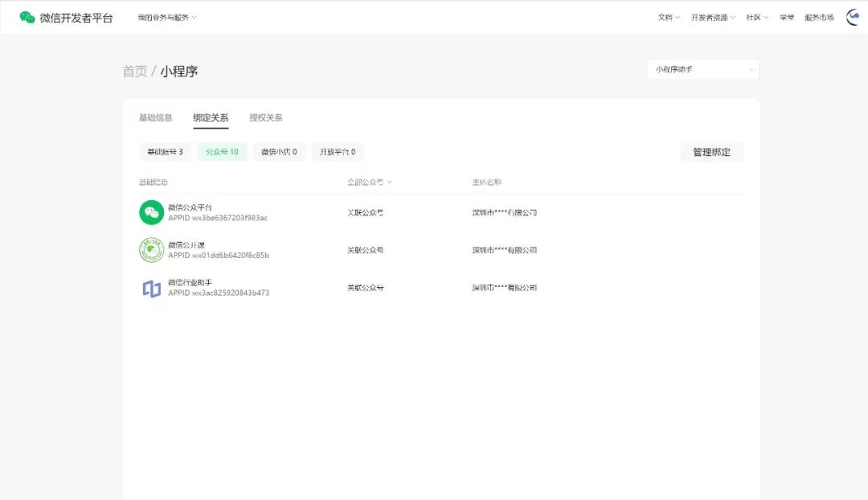868x500 pixels.
Task: Expand the 全部公众号 column filter
Action: [x=369, y=182]
